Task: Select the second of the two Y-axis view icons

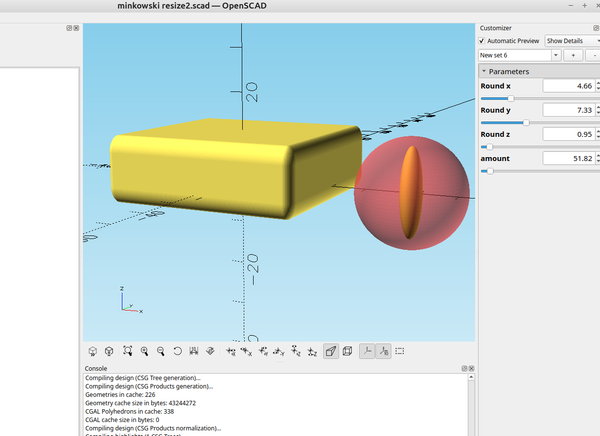Action: [x=279, y=351]
